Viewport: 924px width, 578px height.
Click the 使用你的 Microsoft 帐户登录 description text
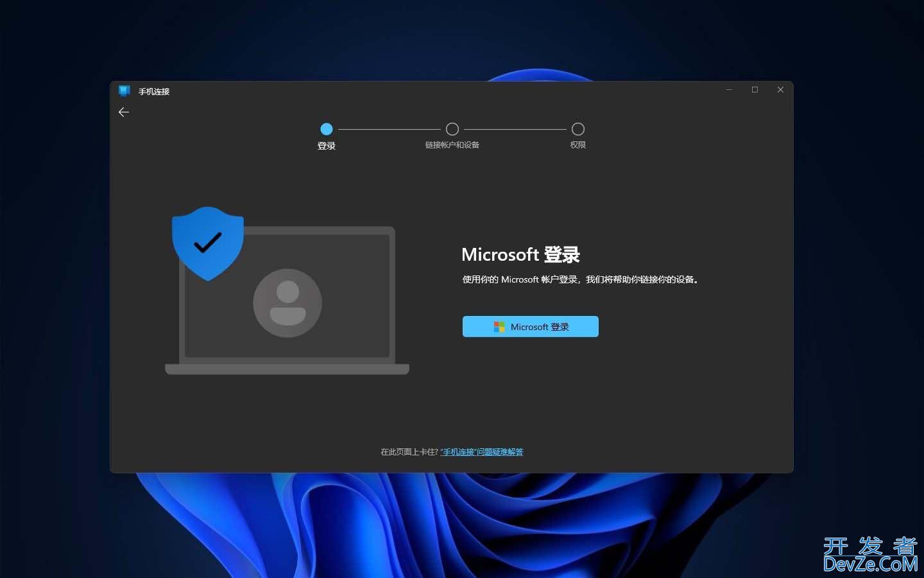coord(580,279)
